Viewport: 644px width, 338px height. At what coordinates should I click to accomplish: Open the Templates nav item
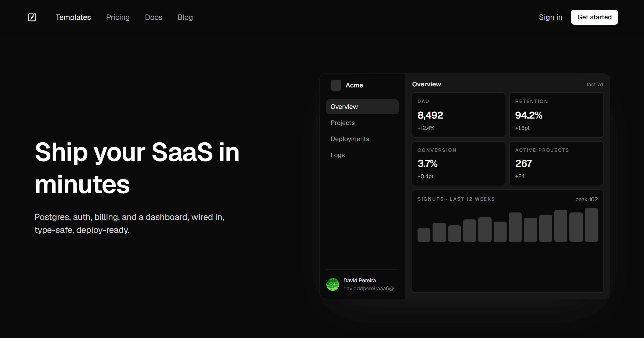pyautogui.click(x=73, y=17)
